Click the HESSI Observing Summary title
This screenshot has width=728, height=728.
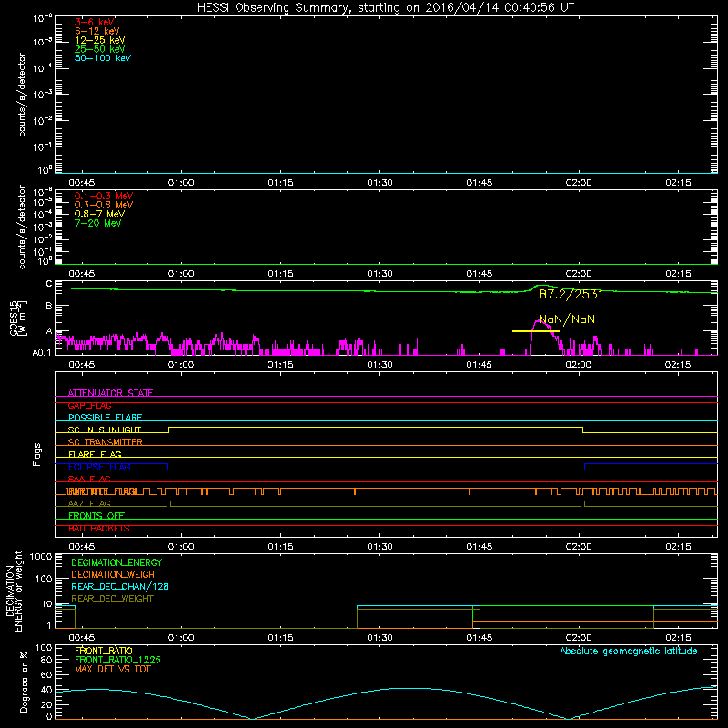coord(386,7)
